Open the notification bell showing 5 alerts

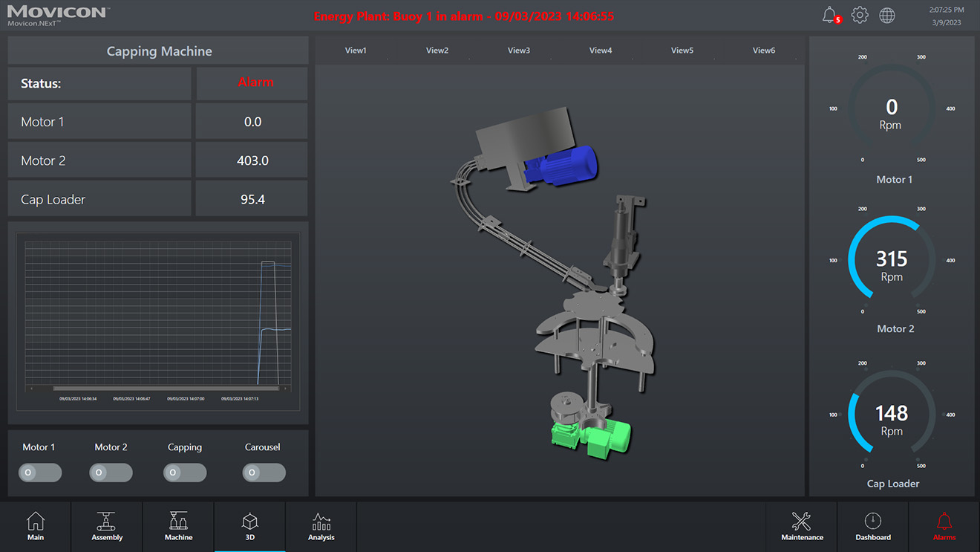point(829,14)
